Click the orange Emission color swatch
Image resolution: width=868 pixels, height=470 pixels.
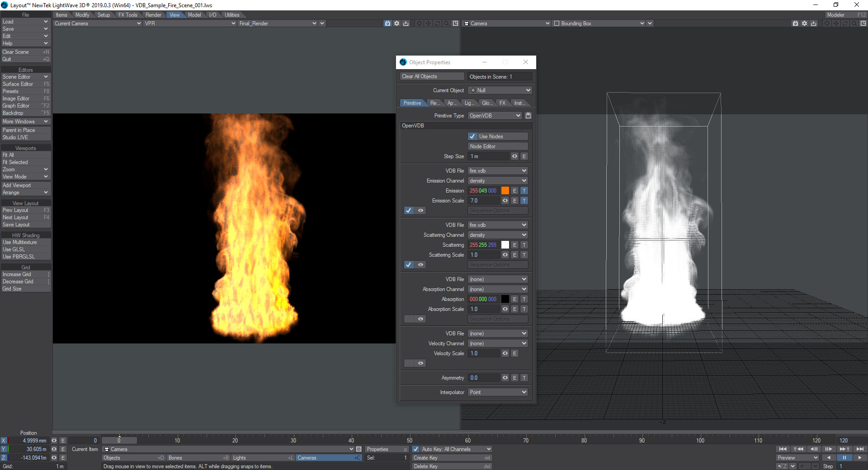(x=505, y=191)
